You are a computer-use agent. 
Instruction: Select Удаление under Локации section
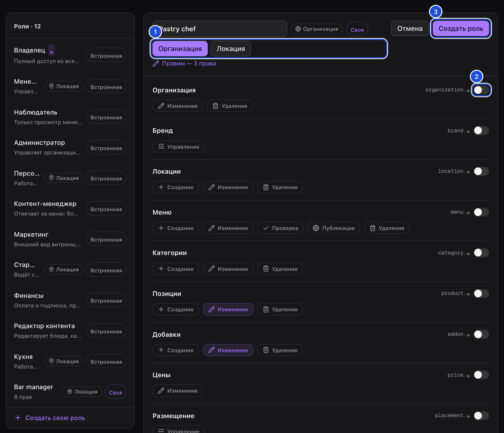[x=280, y=187]
